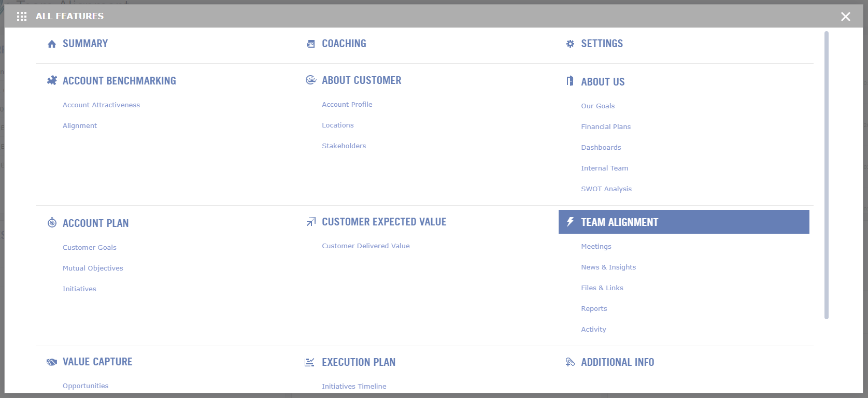Image resolution: width=868 pixels, height=398 pixels.
Task: Open Files & Links link
Action: [602, 288]
